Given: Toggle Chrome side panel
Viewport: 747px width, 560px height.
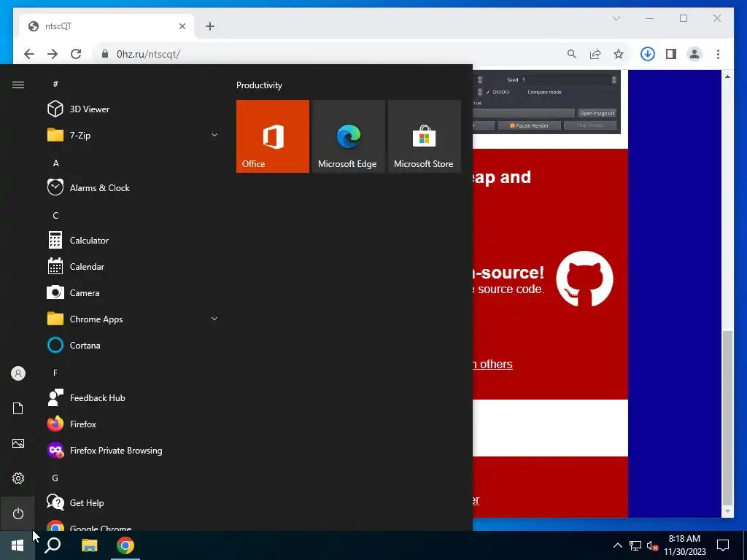Looking at the screenshot, I should click(x=671, y=54).
